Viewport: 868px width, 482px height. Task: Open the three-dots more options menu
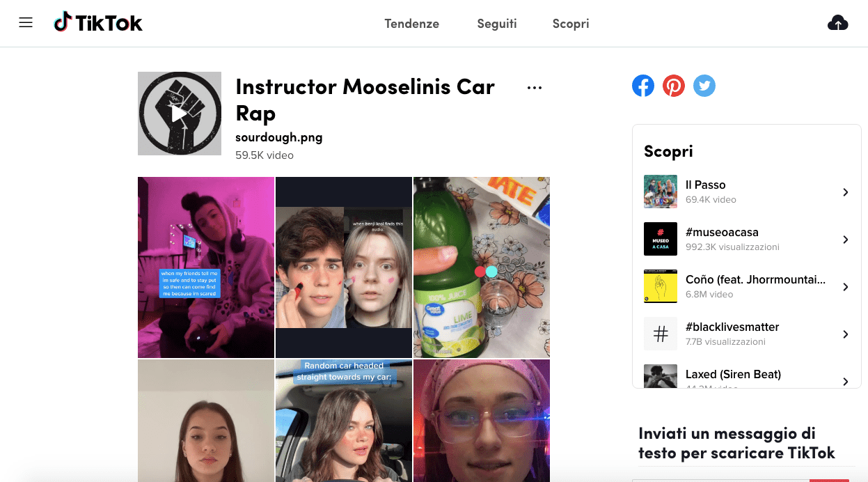pos(535,88)
